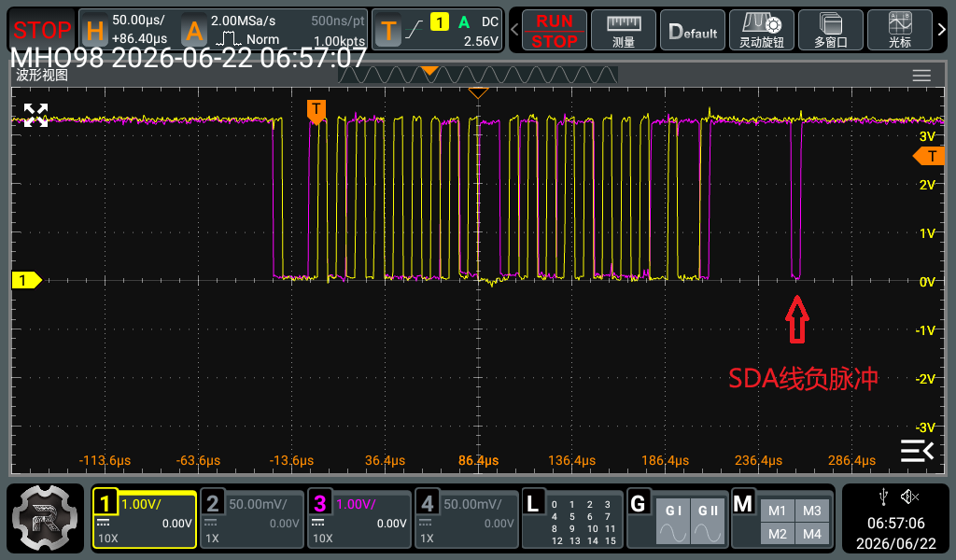Tap the 06:57:06 clock display
956x560 pixels.
tap(895, 523)
